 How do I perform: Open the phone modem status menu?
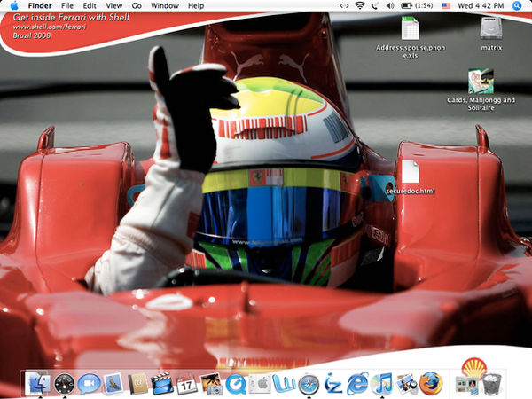click(374, 6)
